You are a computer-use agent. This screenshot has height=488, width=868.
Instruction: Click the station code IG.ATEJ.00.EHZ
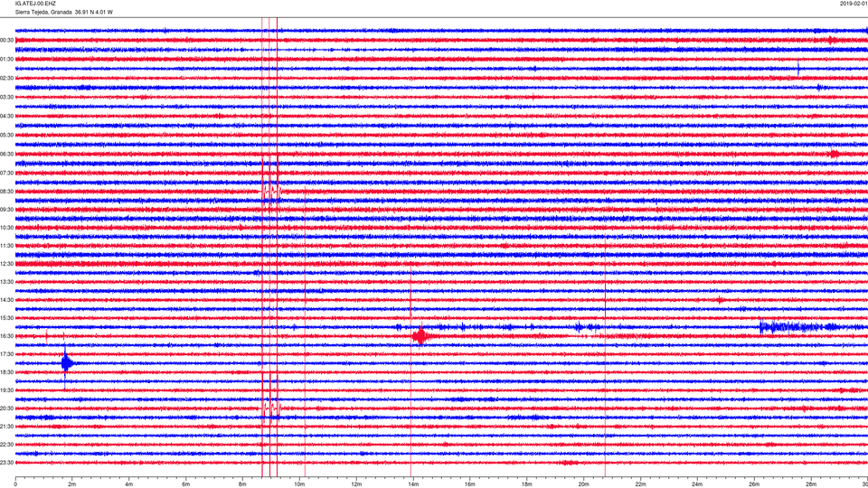coord(35,4)
